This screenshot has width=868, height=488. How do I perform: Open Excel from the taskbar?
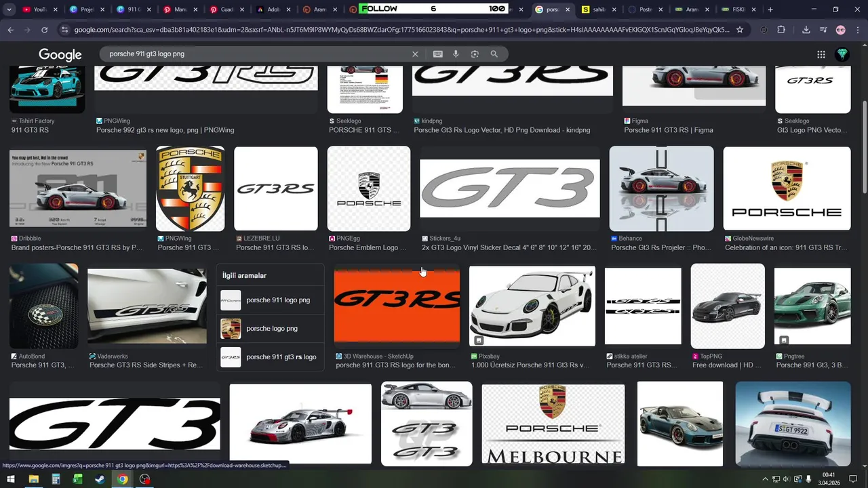click(x=78, y=479)
